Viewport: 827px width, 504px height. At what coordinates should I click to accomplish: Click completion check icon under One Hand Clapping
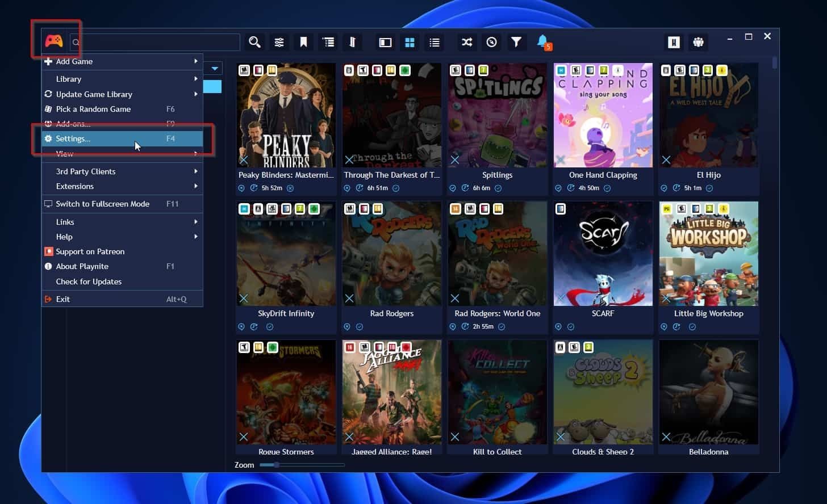[x=607, y=188]
